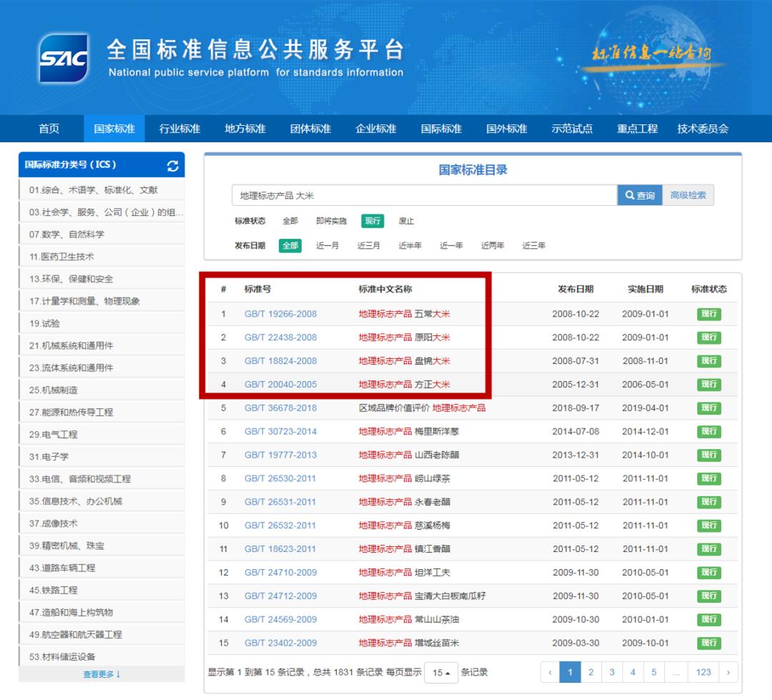Viewport: 772px width, 700px height.
Task: Click the 查询 search button with magnifier
Action: click(x=640, y=195)
